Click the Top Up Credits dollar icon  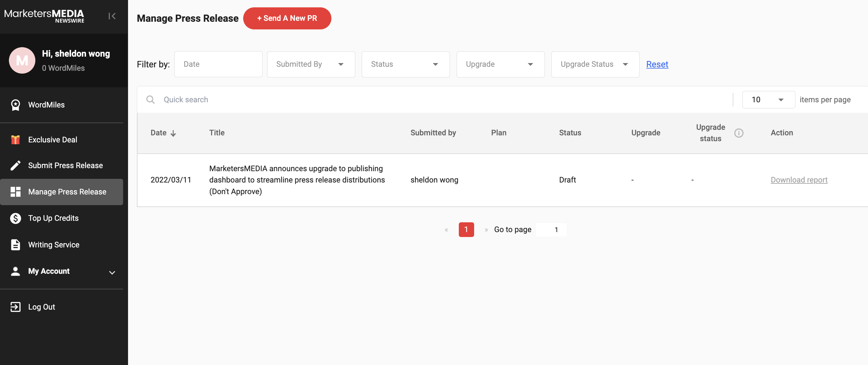tap(16, 218)
